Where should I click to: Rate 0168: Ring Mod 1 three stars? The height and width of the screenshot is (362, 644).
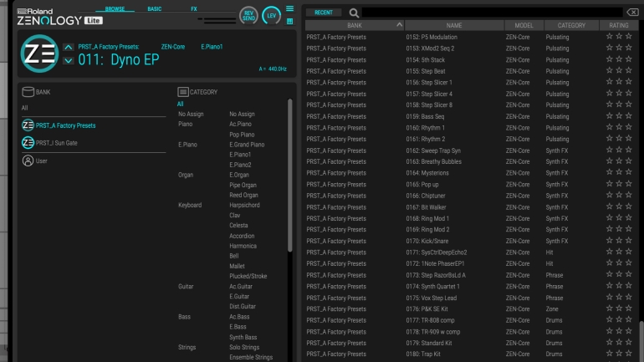pos(628,217)
